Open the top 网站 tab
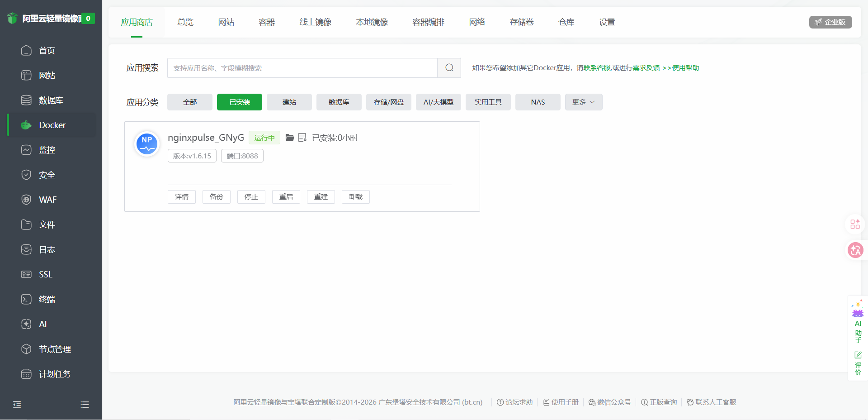 click(x=226, y=22)
